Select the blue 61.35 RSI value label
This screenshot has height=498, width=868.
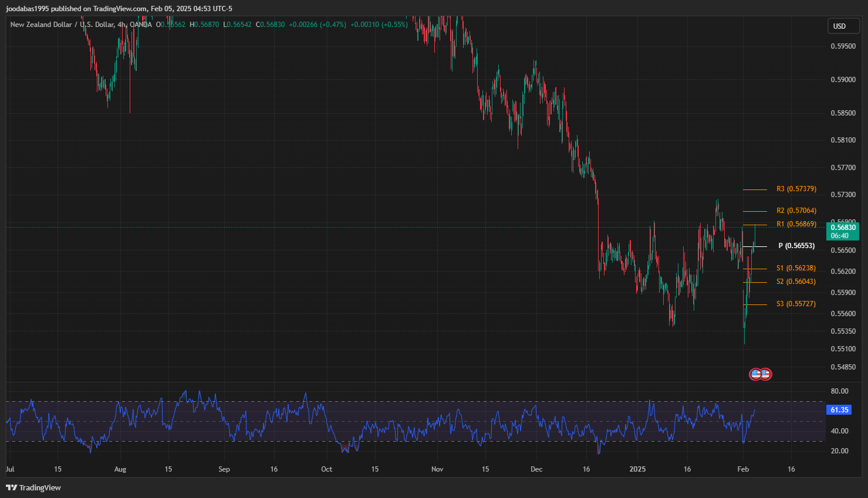pyautogui.click(x=839, y=410)
